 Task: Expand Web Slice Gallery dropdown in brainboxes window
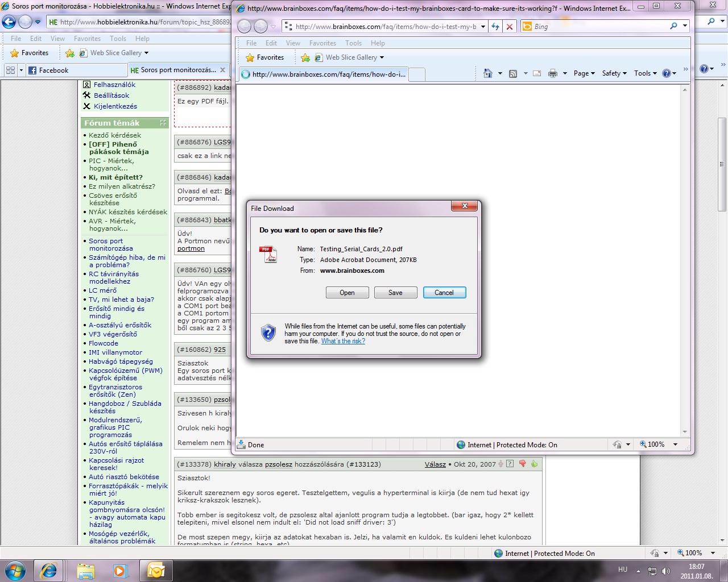(382, 57)
